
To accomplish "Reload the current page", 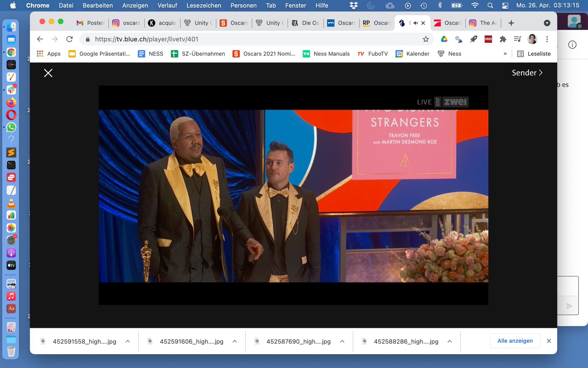I will pos(69,39).
